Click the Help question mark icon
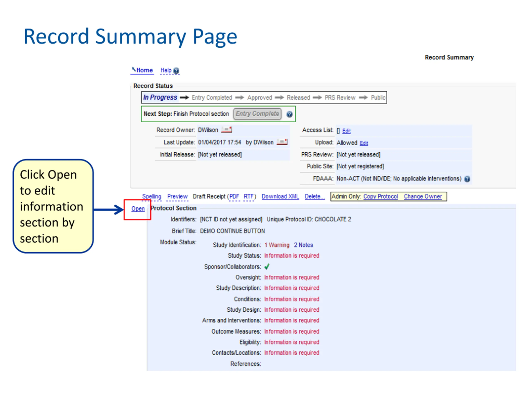 176,71
